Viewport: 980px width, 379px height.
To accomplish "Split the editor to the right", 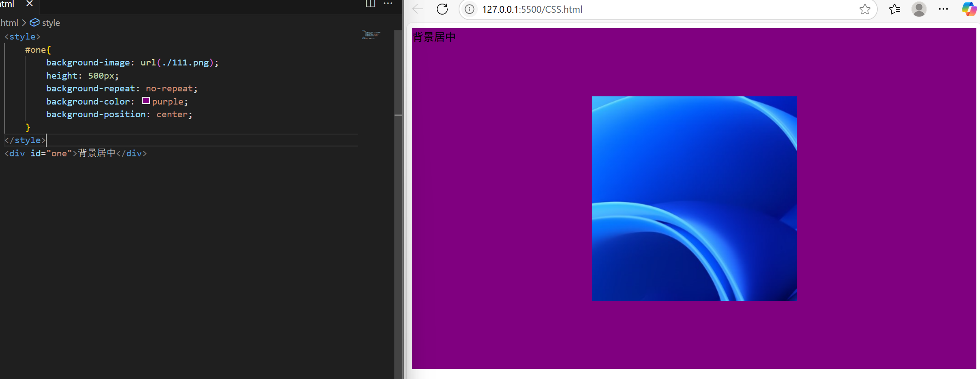I will [370, 4].
